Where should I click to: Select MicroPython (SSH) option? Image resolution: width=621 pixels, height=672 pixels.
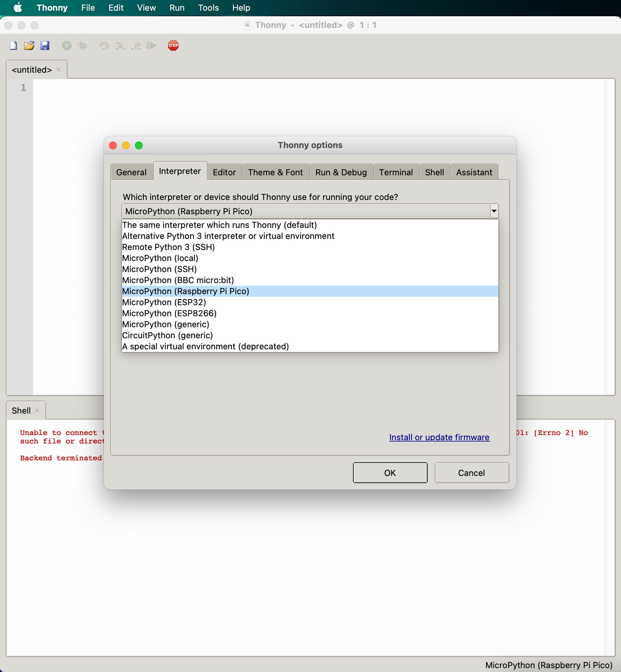(310, 269)
